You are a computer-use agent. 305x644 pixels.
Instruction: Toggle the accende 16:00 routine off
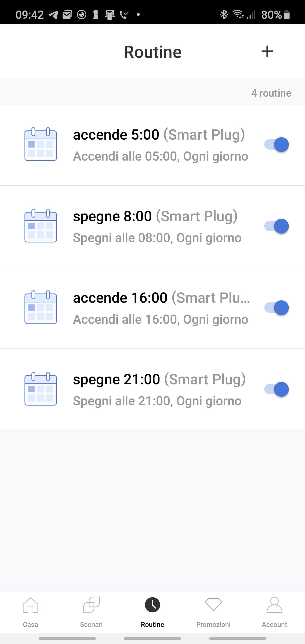[x=276, y=308]
